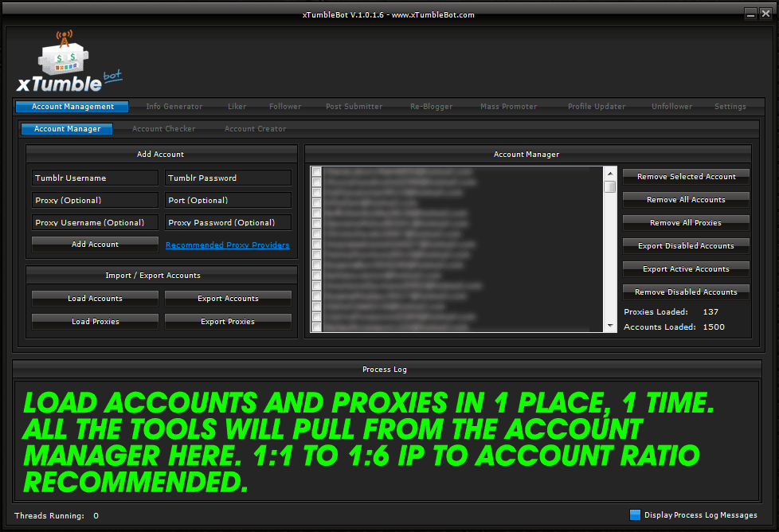Click the Load Proxies button
779x532 pixels.
95,322
